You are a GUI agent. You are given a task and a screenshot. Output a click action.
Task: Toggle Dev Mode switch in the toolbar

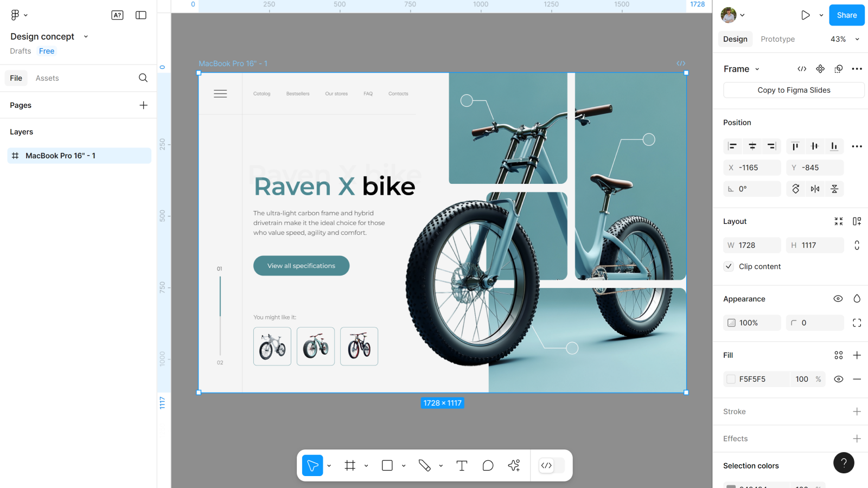coord(551,466)
